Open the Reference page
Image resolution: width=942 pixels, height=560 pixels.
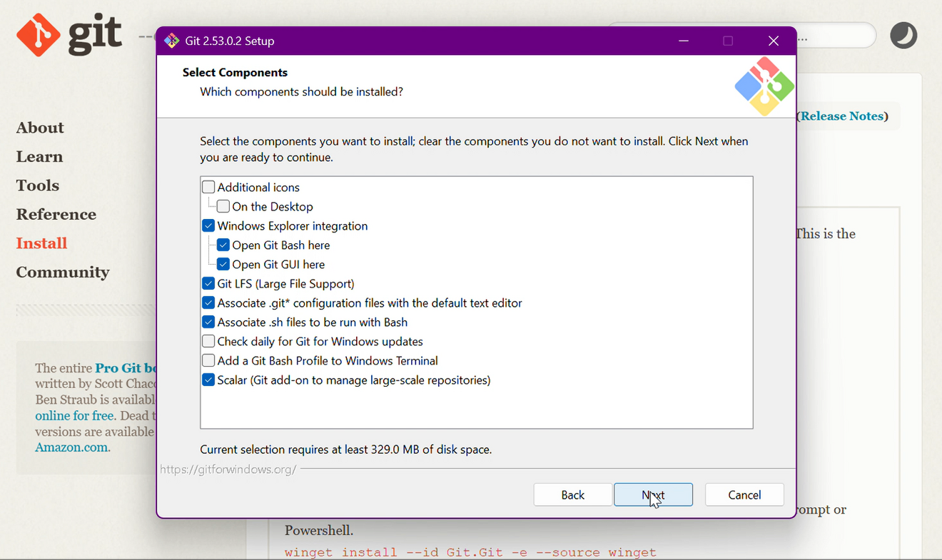point(56,214)
